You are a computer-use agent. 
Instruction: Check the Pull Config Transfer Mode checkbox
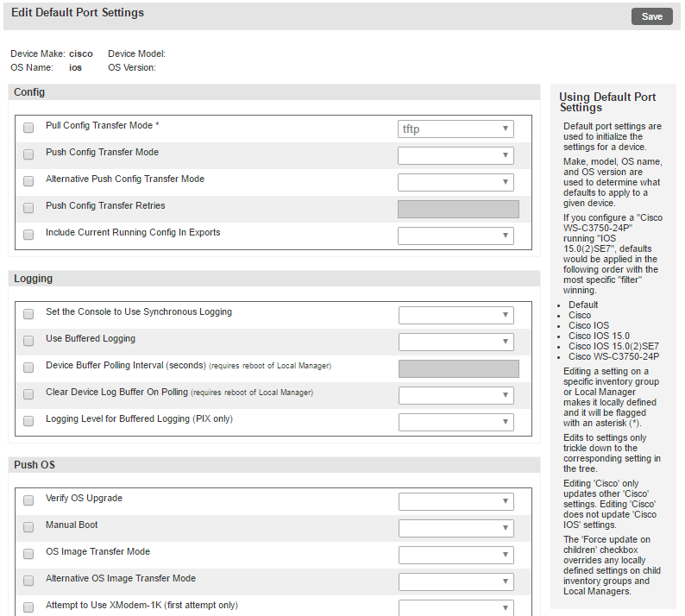[28, 128]
